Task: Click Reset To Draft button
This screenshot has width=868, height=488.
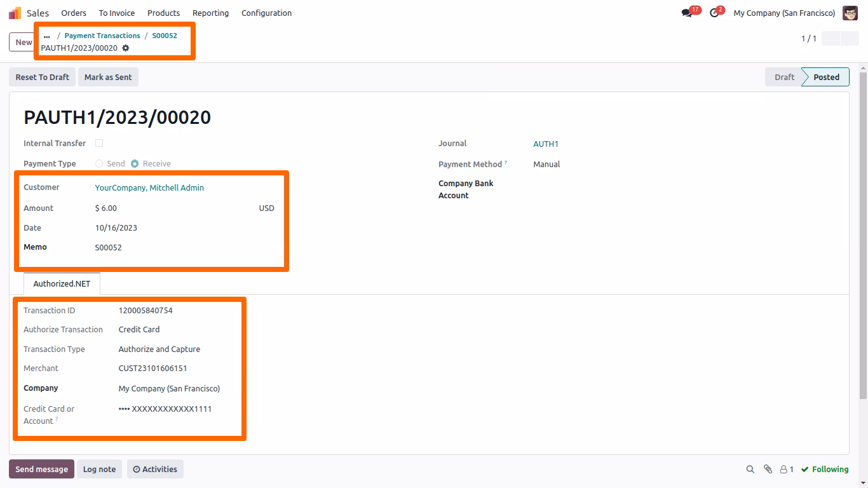Action: [x=42, y=77]
